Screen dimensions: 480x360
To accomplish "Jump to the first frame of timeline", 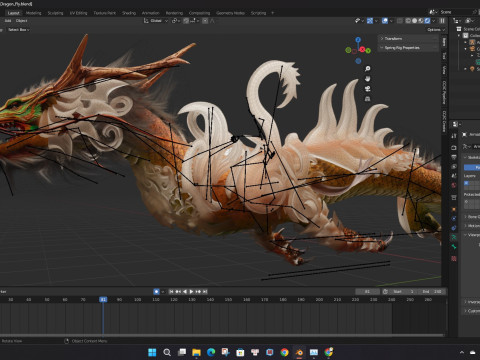I will (171, 292).
